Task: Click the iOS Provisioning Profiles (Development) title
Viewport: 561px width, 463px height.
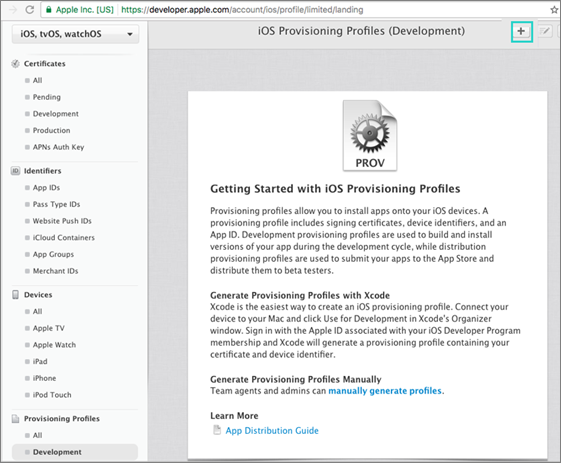Action: [361, 31]
